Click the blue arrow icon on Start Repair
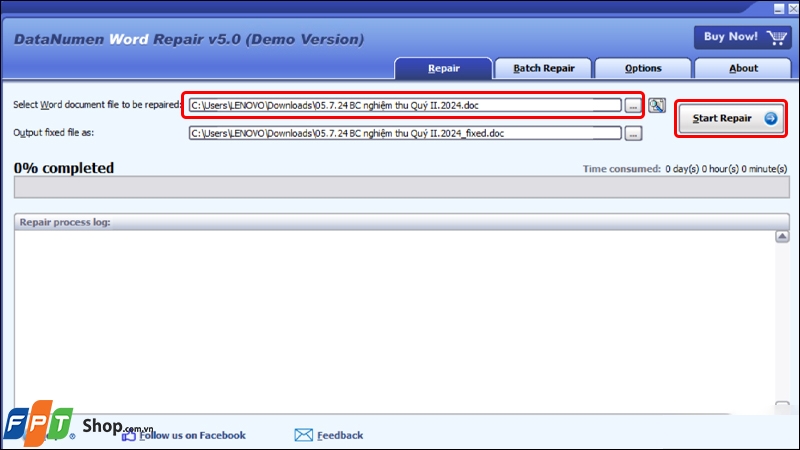The image size is (800, 450). (x=770, y=118)
